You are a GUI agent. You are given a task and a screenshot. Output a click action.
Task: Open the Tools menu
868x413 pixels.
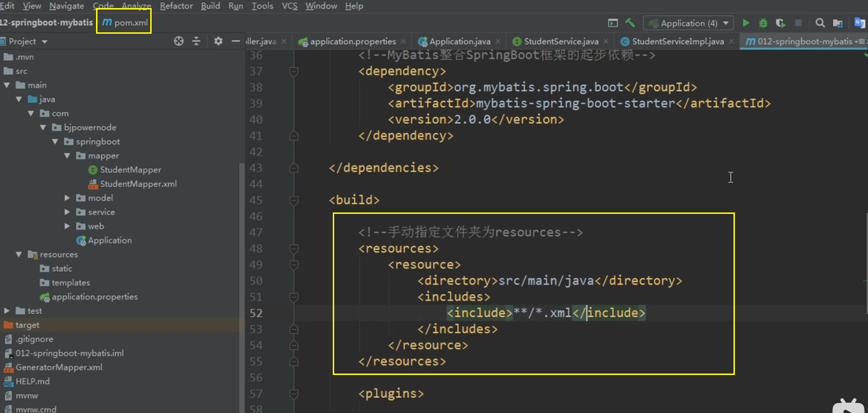click(x=262, y=6)
